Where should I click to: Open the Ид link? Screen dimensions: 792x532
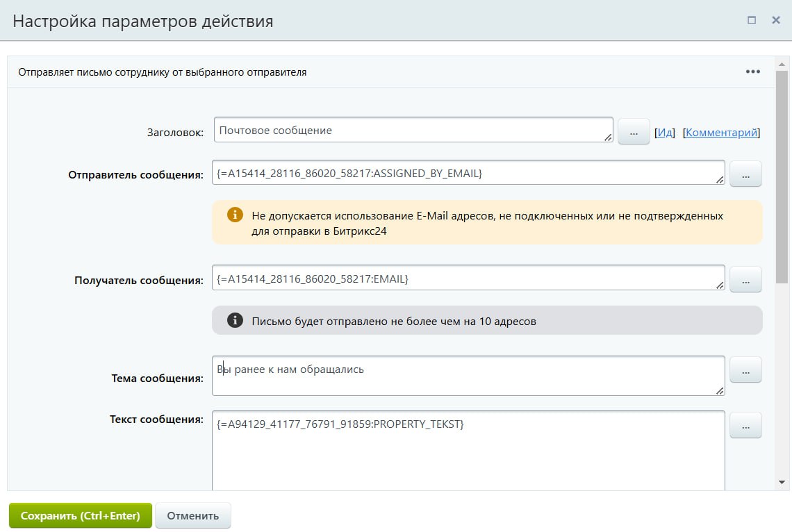click(665, 132)
